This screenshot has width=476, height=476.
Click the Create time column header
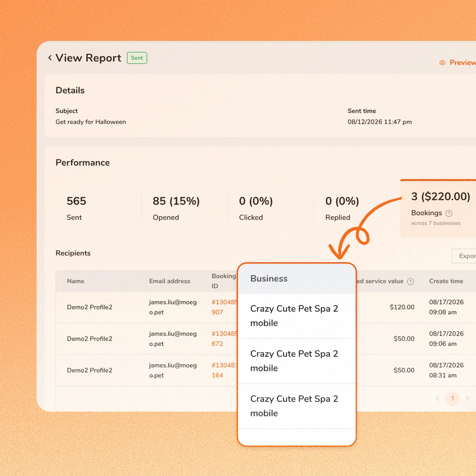(446, 281)
